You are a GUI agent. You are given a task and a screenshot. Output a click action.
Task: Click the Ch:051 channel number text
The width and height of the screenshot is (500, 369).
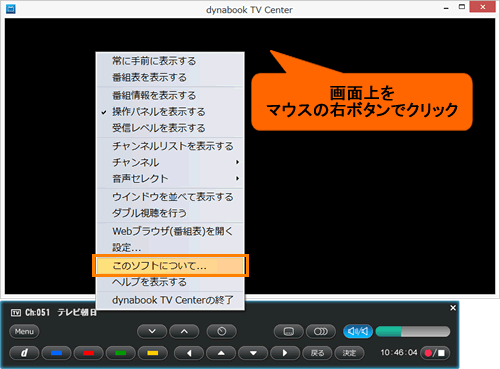point(37,312)
